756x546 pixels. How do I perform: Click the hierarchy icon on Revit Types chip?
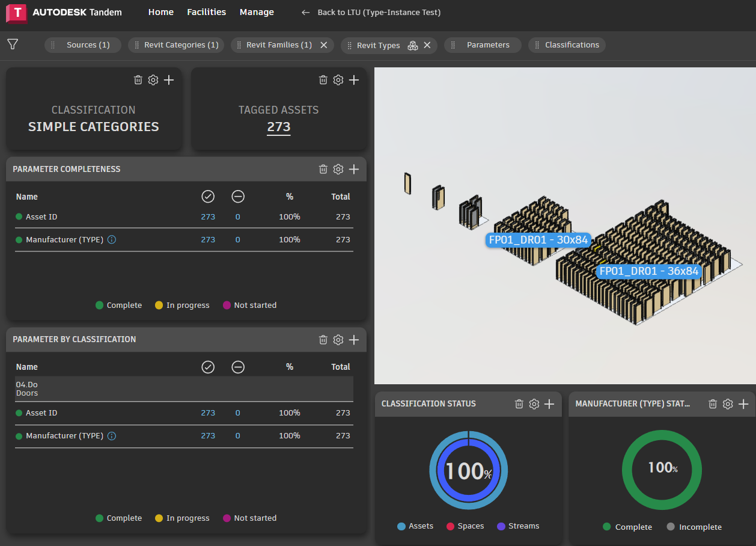(x=412, y=45)
